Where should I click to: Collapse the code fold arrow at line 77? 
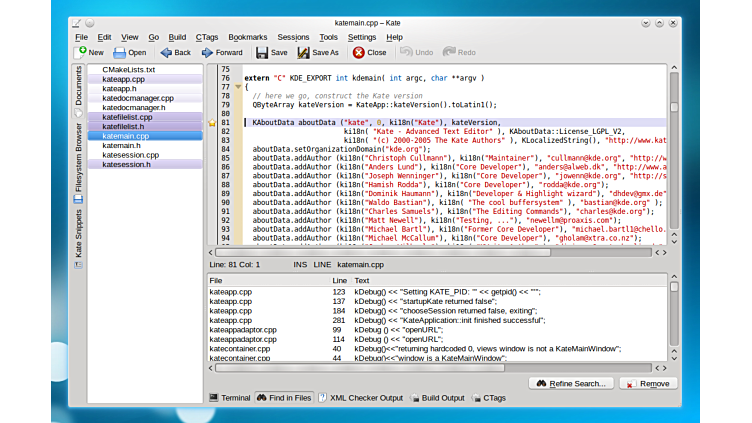(237, 87)
